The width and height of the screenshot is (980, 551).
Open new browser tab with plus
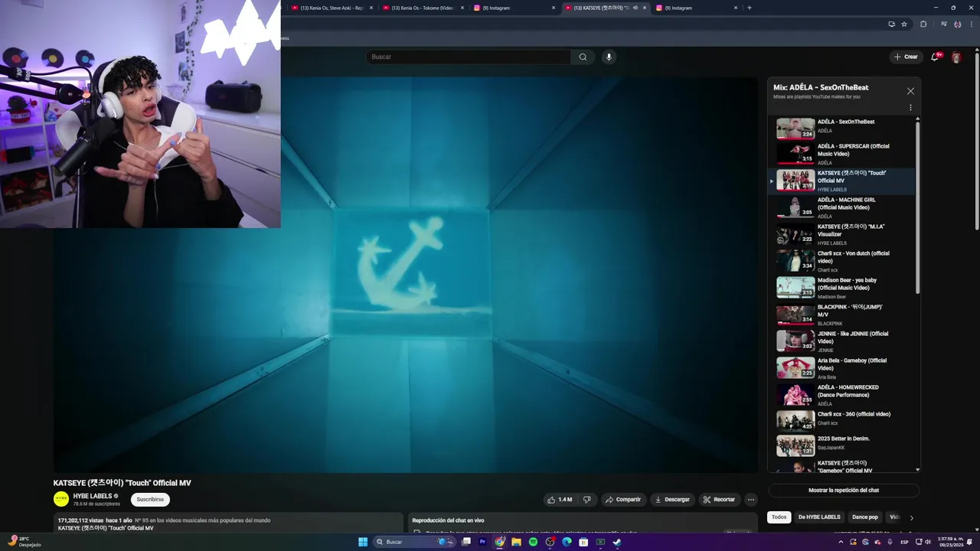coord(749,8)
